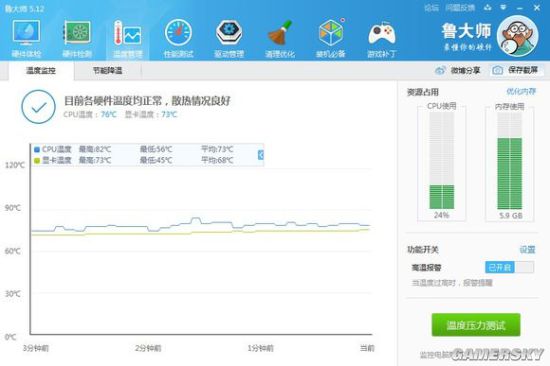Viewport: 550px width, 366px height.
Task: Switch to the 温度监控 tab
Action: click(41, 71)
